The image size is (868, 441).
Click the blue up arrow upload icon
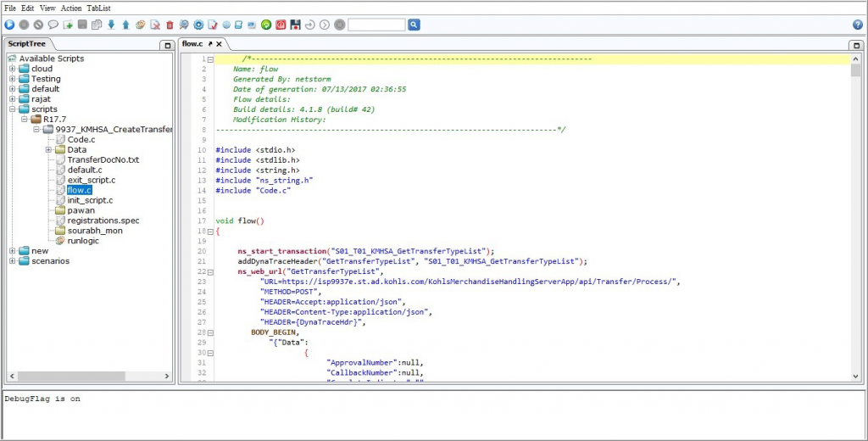125,25
